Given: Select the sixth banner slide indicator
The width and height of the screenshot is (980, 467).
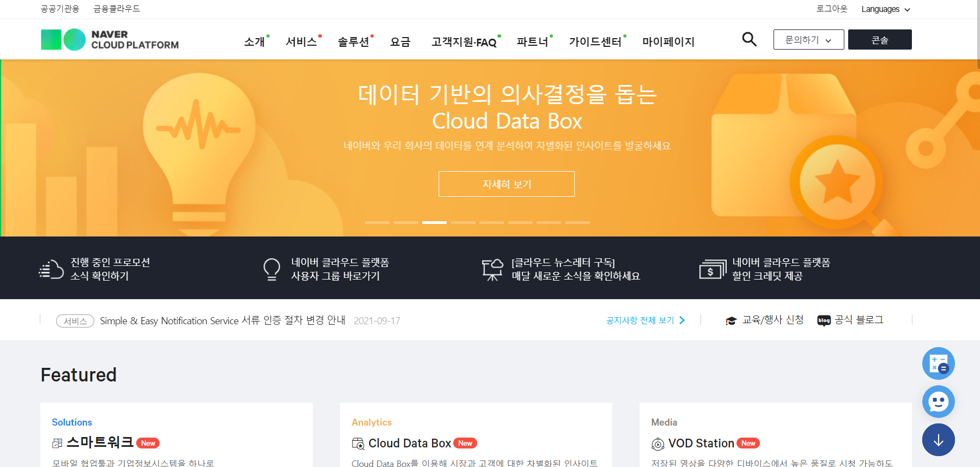Looking at the screenshot, I should pyautogui.click(x=520, y=222).
